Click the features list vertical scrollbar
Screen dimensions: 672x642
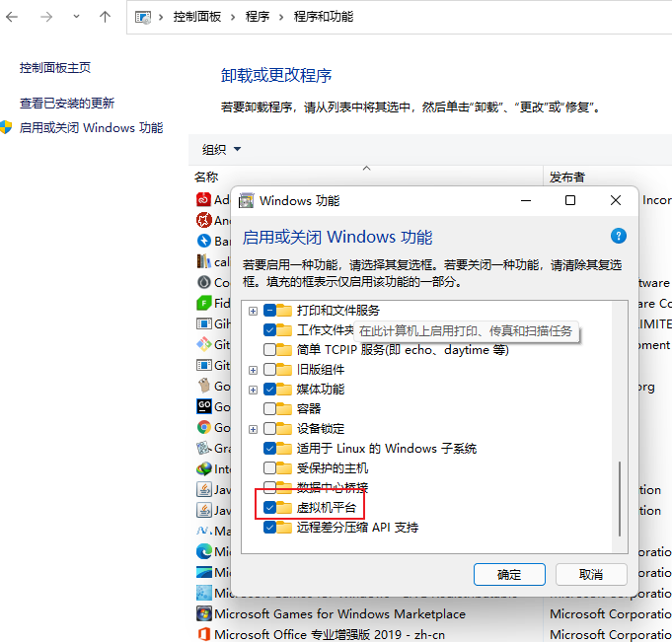point(620,503)
